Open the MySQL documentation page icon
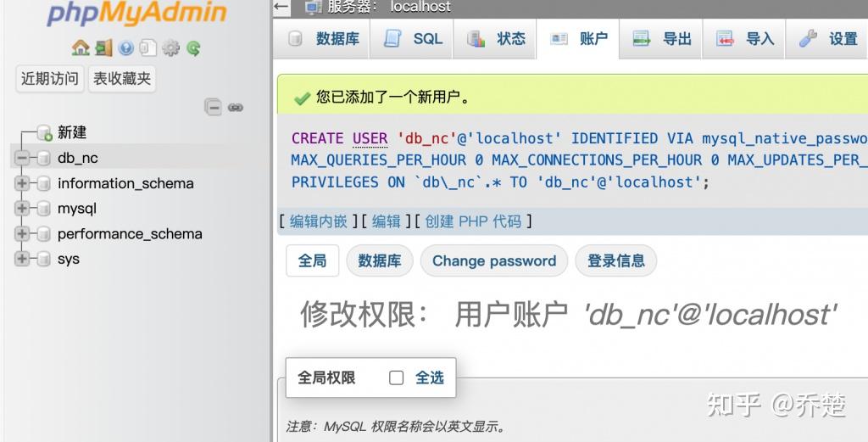 pyautogui.click(x=147, y=48)
